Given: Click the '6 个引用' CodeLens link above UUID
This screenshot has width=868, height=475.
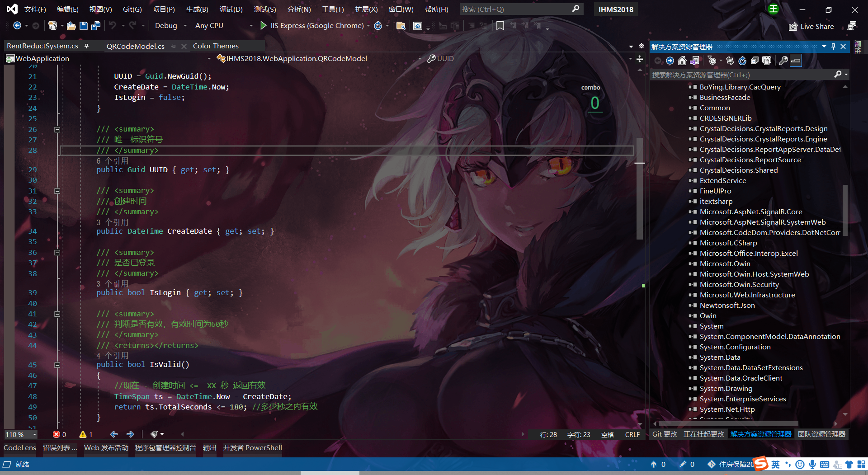Looking at the screenshot, I should click(113, 161).
